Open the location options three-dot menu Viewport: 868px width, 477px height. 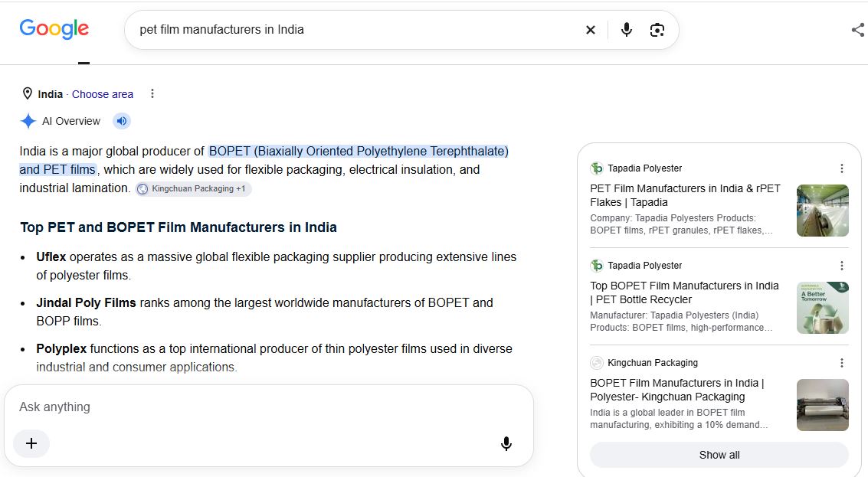[x=152, y=93]
